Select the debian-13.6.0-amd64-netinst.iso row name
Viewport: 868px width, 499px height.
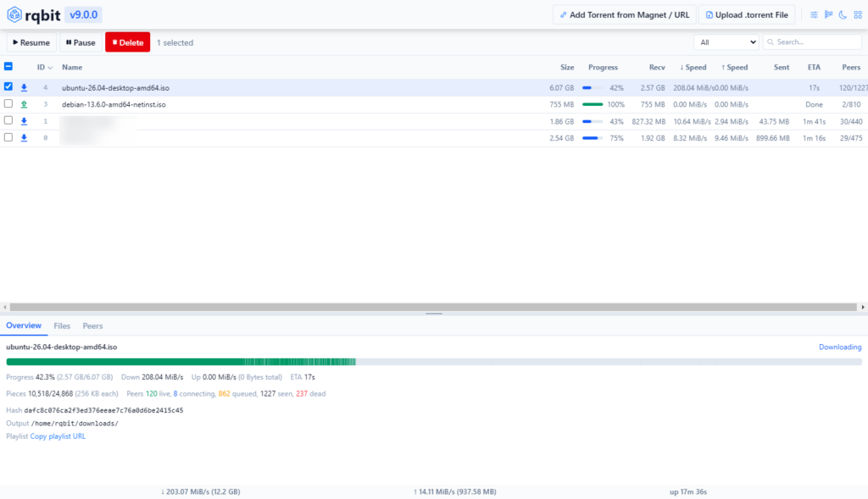pos(114,104)
